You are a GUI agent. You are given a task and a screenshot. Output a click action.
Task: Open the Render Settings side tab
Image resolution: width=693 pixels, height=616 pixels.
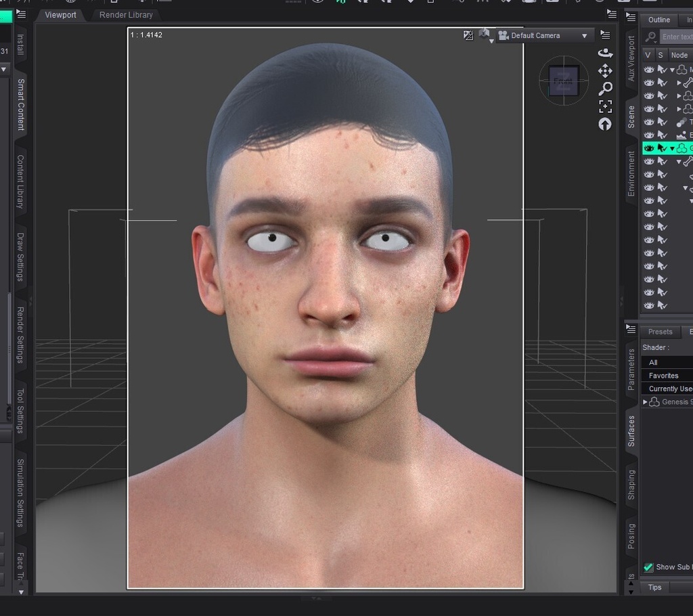point(20,335)
